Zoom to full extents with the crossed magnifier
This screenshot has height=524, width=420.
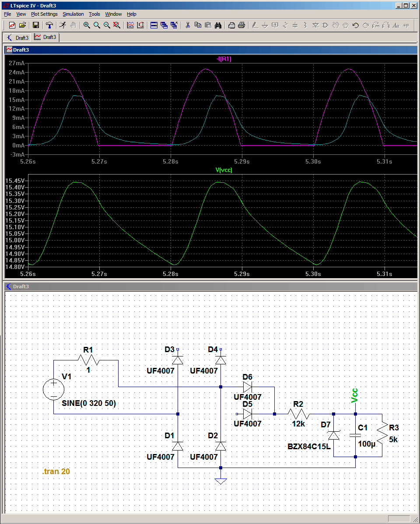tap(117, 25)
